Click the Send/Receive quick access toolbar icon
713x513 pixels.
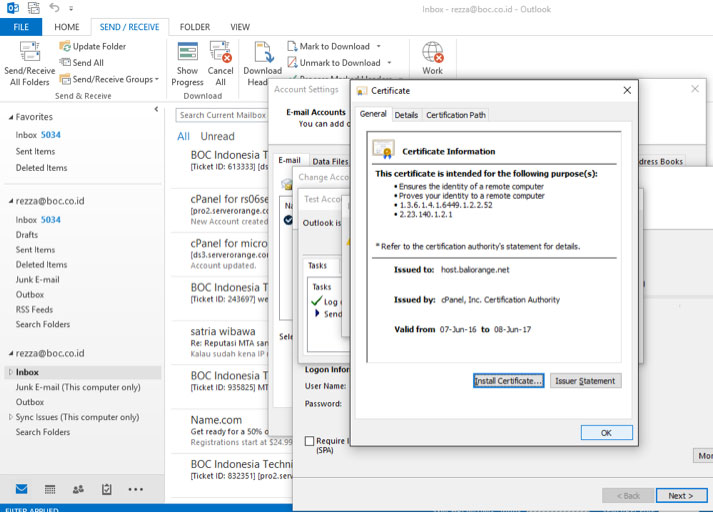pos(34,8)
